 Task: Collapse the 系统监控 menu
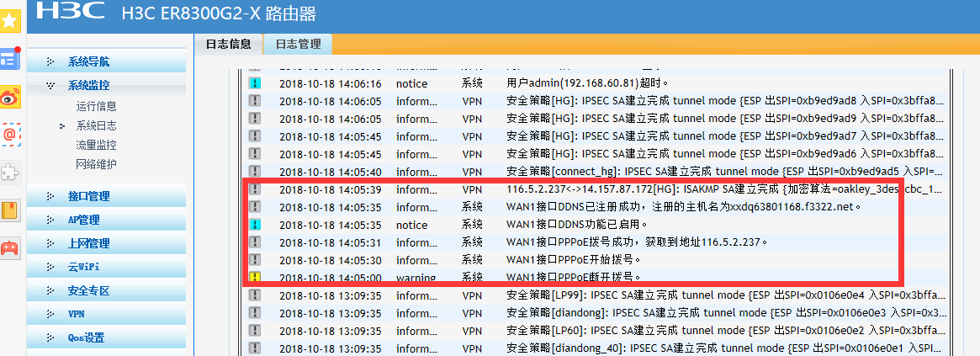(106, 86)
